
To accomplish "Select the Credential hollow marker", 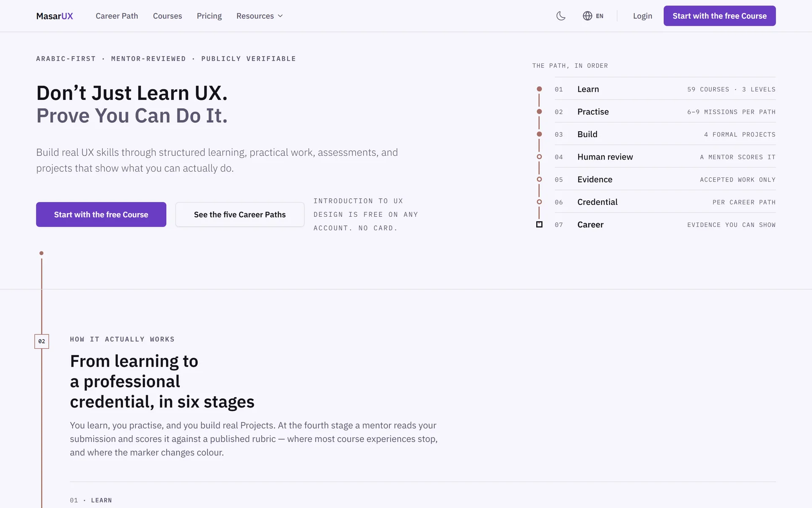I will click(x=539, y=202).
